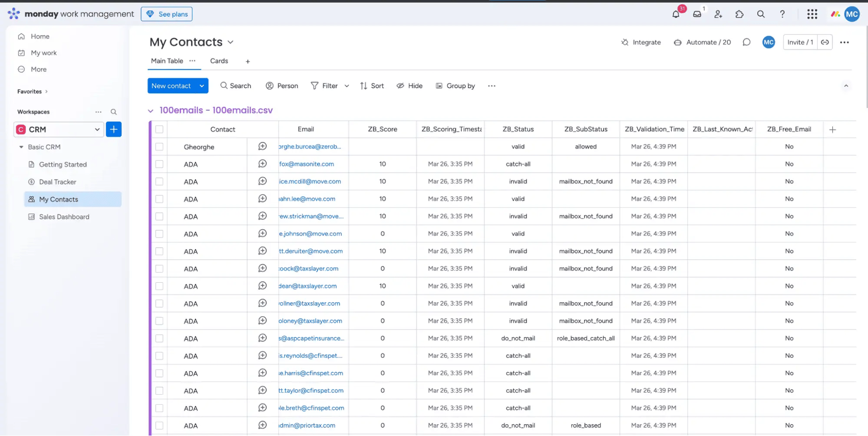Open the Main Table tab options
The width and height of the screenshot is (868, 436).
(x=192, y=61)
